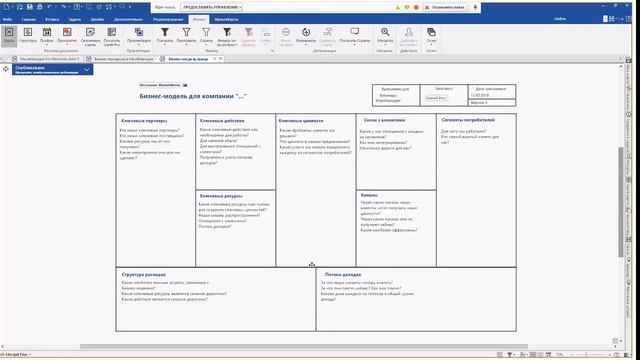Switch to the Дополнительно ribbon tab
640x360 pixels.
coord(128,19)
